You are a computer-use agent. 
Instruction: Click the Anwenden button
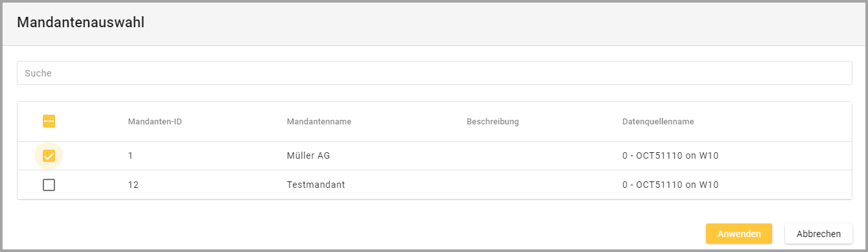(x=739, y=234)
